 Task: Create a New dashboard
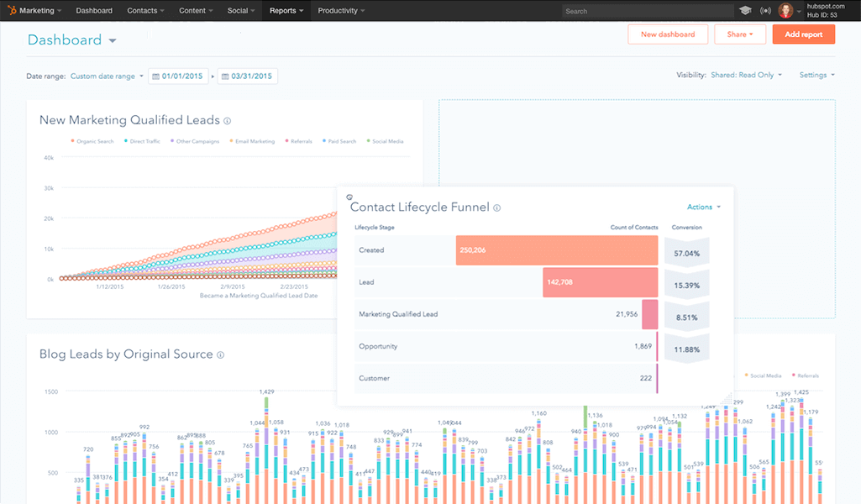(x=668, y=34)
